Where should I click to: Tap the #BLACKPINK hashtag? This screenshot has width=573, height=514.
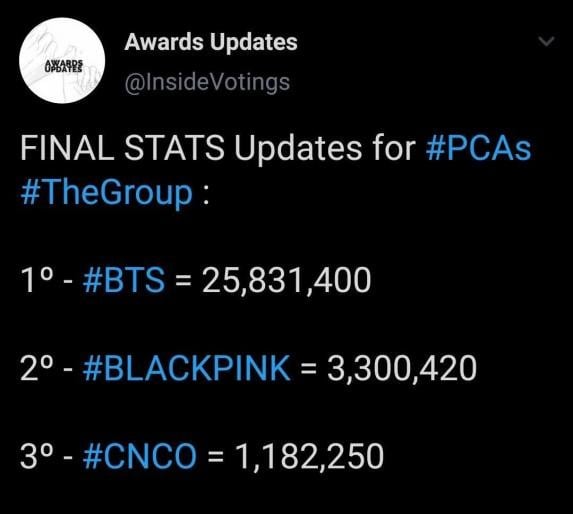click(x=187, y=368)
